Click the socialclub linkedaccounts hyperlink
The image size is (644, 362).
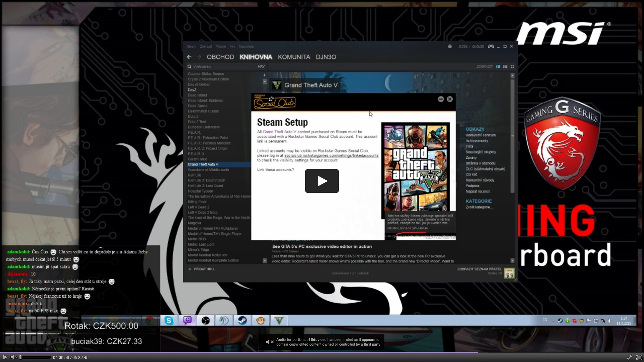[331, 156]
